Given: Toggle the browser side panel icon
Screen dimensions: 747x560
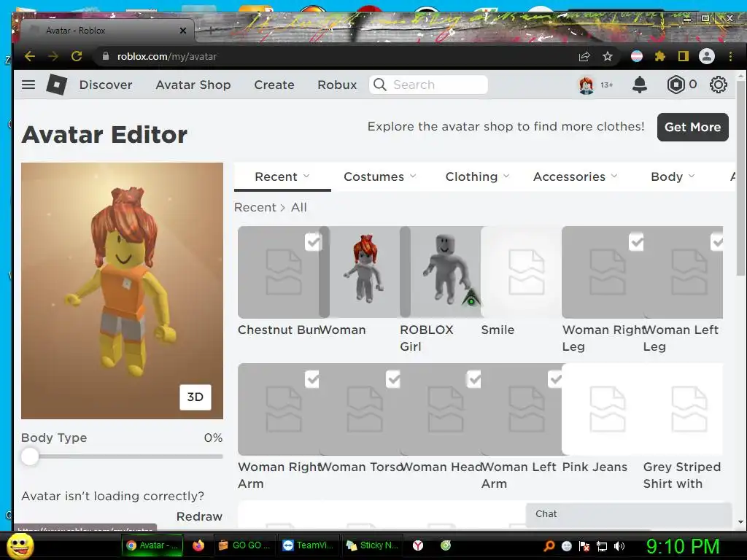Looking at the screenshot, I should pyautogui.click(x=683, y=57).
